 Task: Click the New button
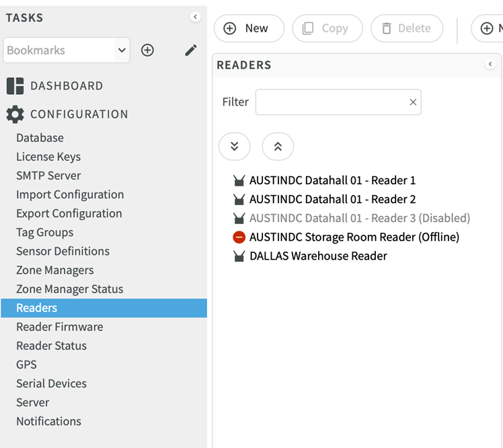click(249, 28)
